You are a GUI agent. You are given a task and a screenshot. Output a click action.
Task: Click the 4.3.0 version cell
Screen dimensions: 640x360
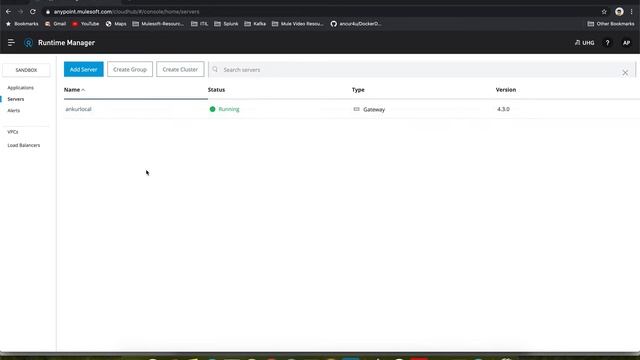[503, 109]
